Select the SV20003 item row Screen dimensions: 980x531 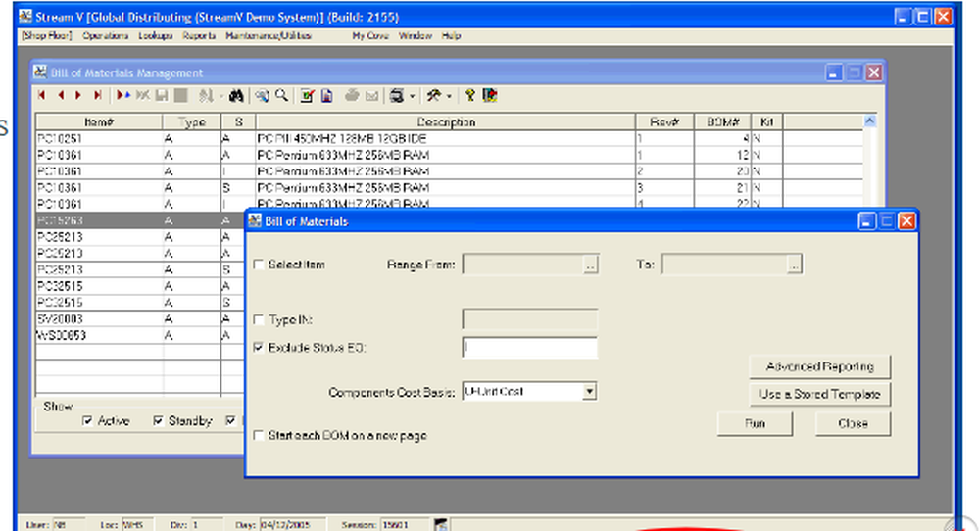coord(140,318)
